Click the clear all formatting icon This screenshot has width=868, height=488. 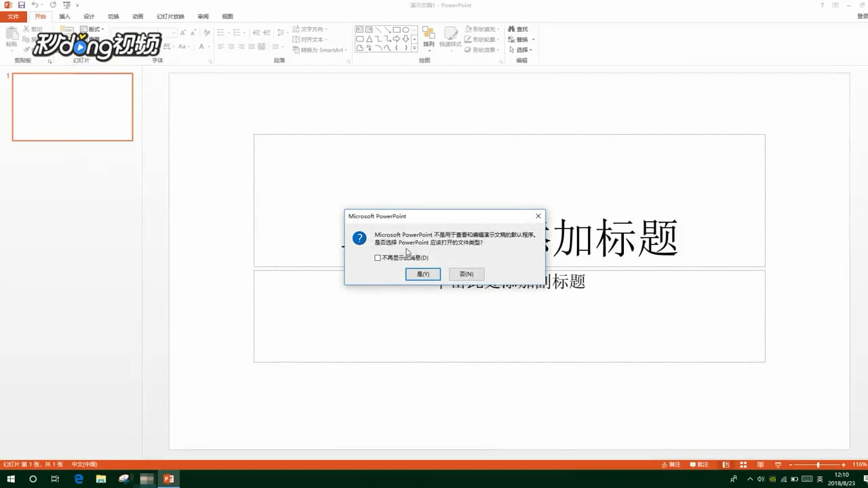[207, 33]
